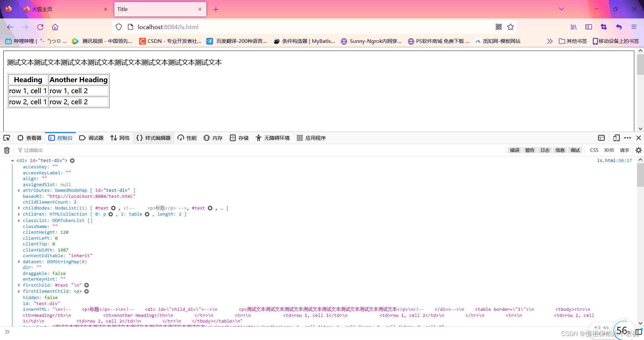Toggle responsive design mode icon

tap(616, 138)
